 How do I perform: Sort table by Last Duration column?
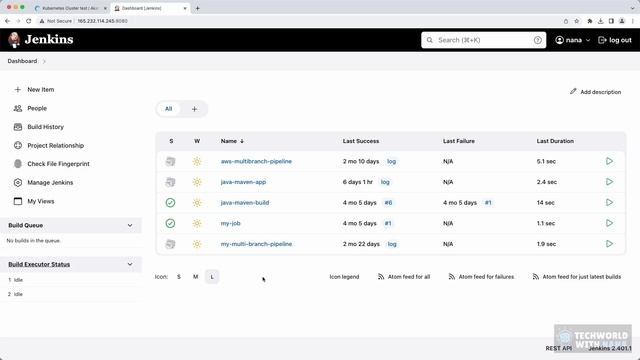pos(555,141)
